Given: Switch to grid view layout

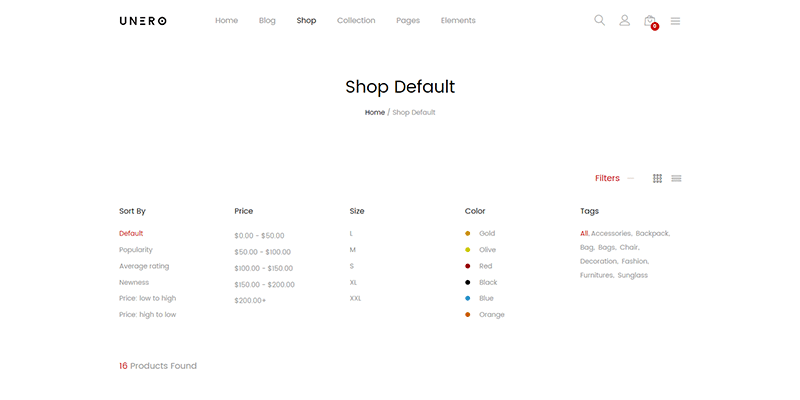Looking at the screenshot, I should coord(657,178).
